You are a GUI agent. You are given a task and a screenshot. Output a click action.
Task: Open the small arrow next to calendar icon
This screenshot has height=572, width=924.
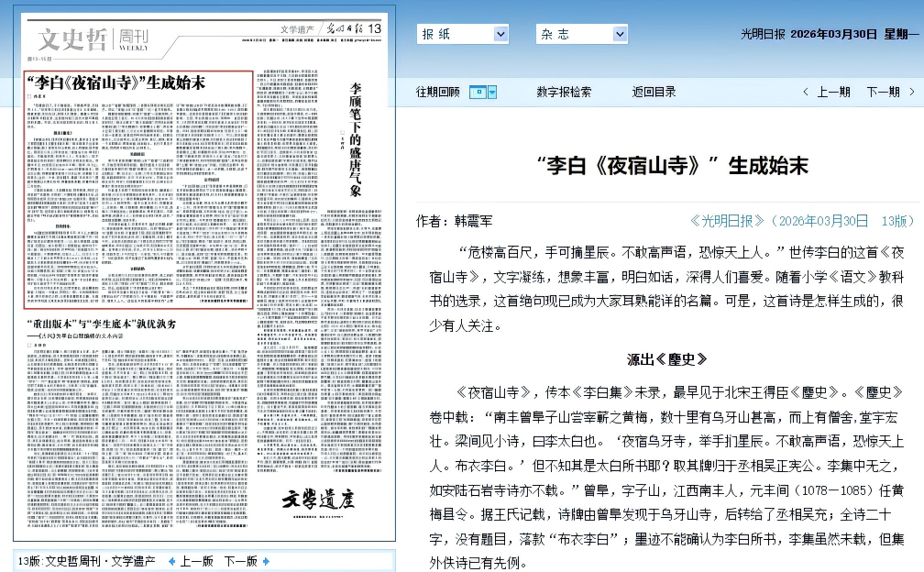click(x=492, y=92)
